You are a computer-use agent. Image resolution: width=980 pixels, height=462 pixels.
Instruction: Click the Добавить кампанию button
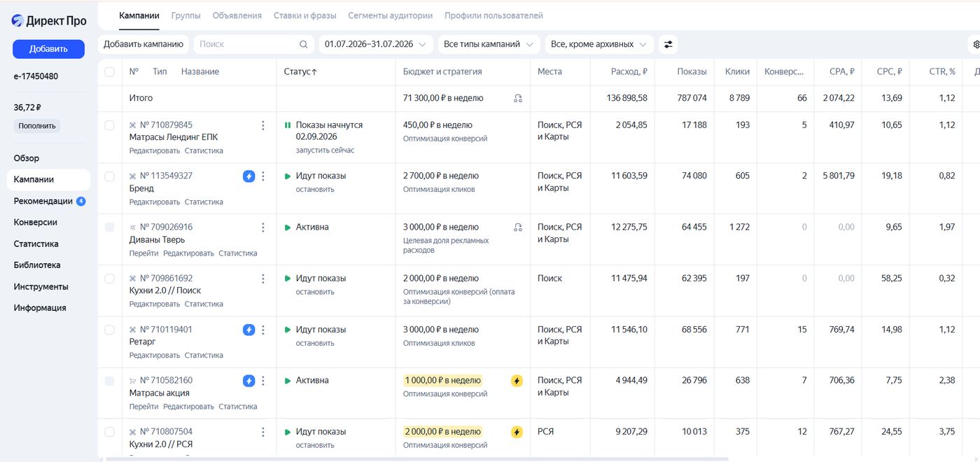[143, 44]
